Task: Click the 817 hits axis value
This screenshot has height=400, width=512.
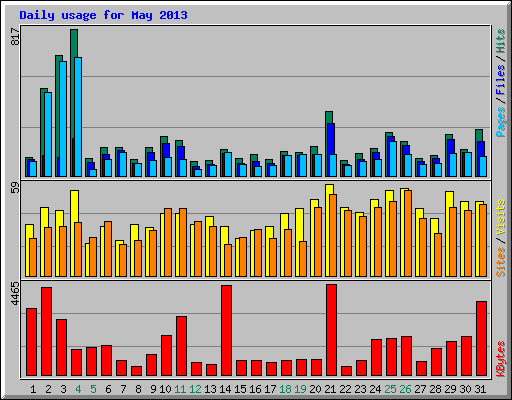Action: tap(15, 37)
